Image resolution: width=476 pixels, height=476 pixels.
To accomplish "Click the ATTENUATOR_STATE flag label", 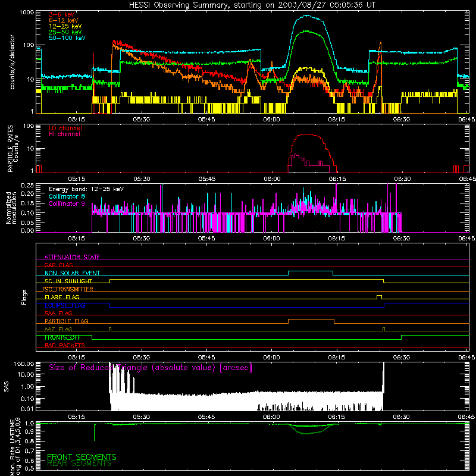I will coord(72,257).
